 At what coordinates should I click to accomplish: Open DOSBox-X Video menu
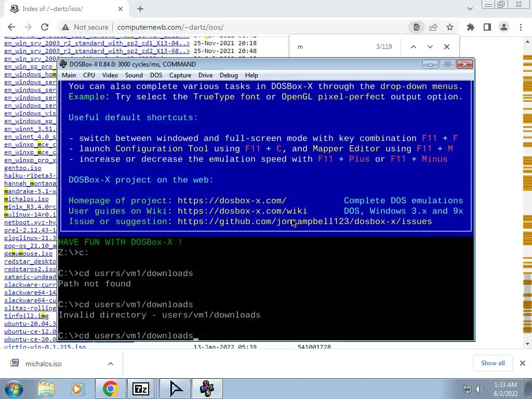110,75
